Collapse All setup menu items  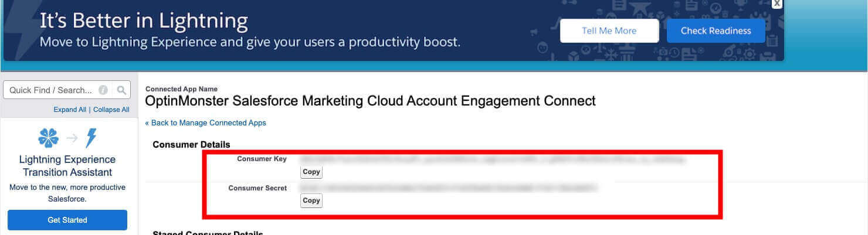click(111, 110)
